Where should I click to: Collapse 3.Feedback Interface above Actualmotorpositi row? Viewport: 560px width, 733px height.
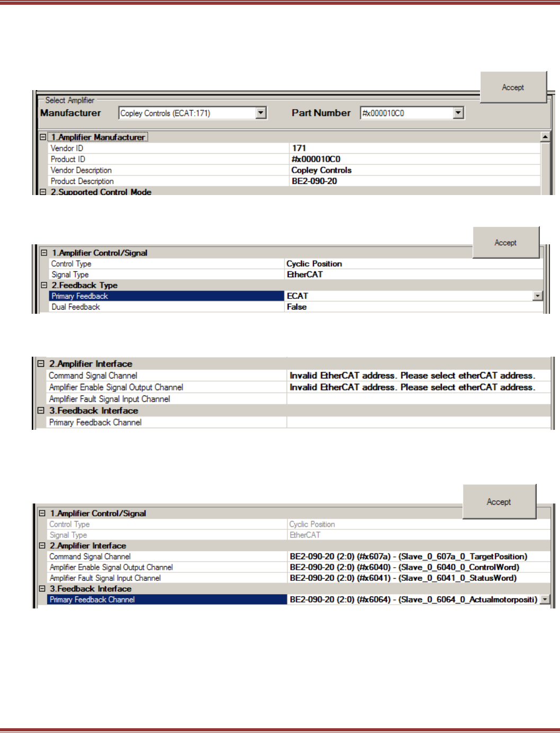(42, 588)
